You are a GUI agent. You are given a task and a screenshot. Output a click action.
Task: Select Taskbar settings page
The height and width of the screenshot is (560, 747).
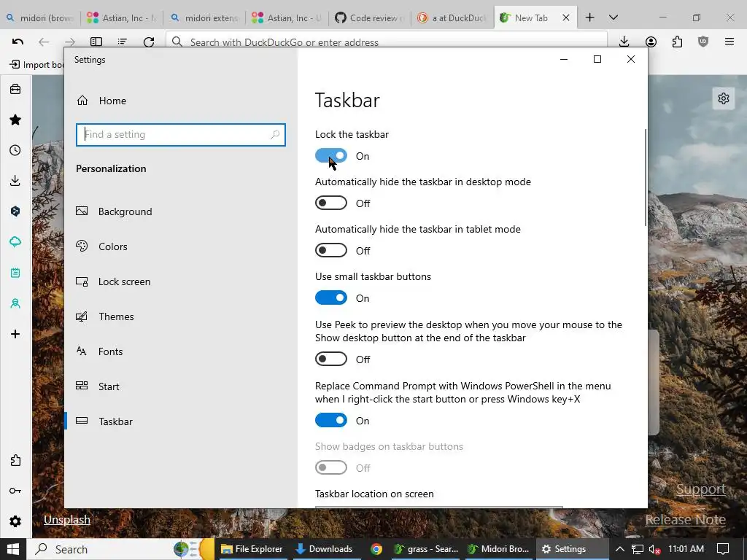pyautogui.click(x=181, y=421)
